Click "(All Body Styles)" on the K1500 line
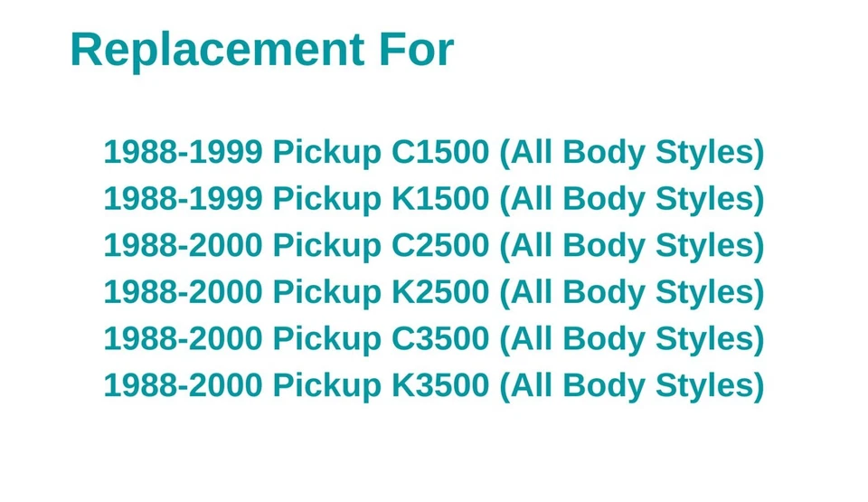The width and height of the screenshot is (868, 502). click(x=631, y=199)
